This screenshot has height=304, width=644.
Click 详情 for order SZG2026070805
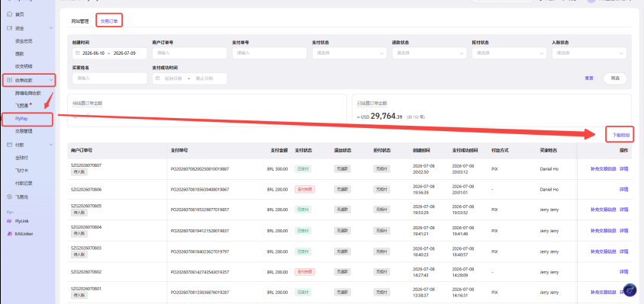click(x=624, y=210)
